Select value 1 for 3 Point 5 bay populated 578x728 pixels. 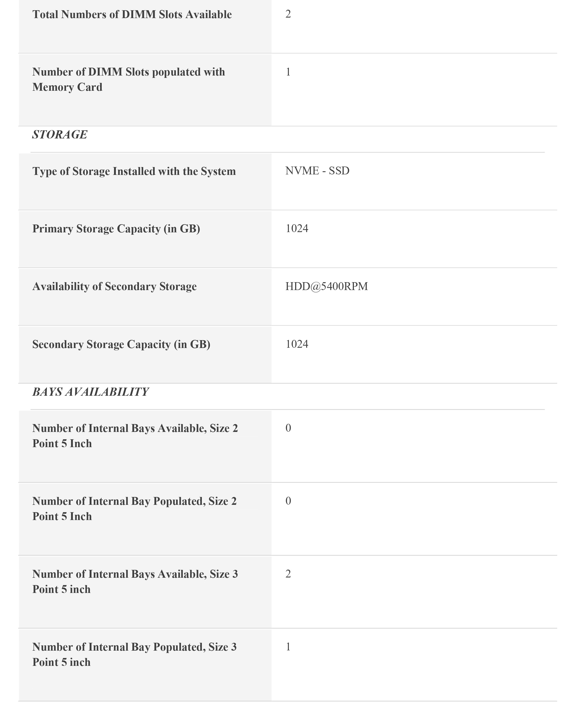[288, 647]
